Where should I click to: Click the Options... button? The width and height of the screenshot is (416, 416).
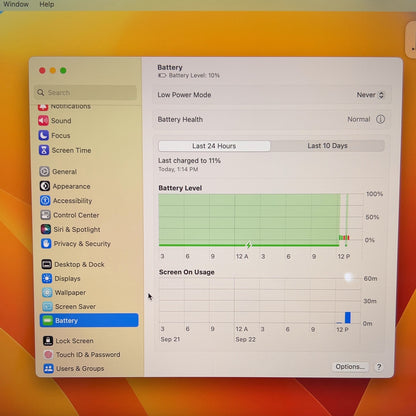tap(350, 367)
